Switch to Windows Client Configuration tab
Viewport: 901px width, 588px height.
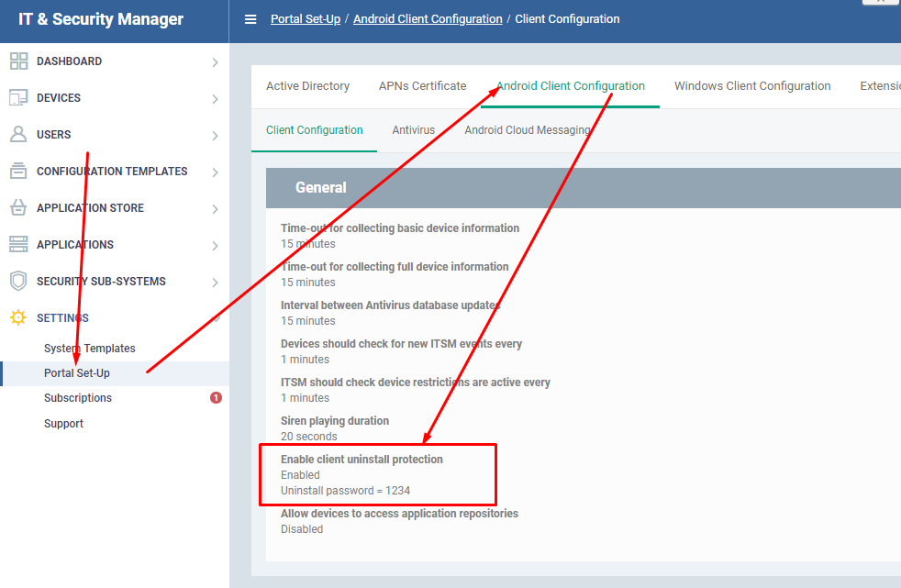click(752, 86)
